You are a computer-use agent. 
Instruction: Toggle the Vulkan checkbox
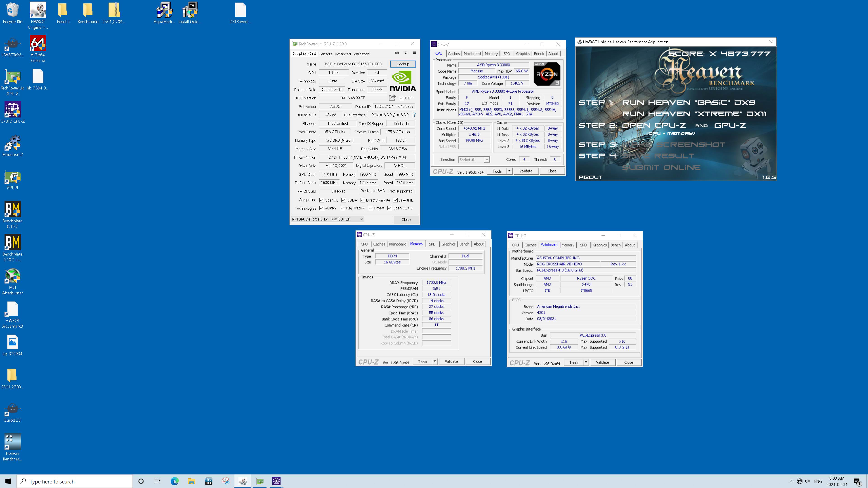(x=321, y=208)
